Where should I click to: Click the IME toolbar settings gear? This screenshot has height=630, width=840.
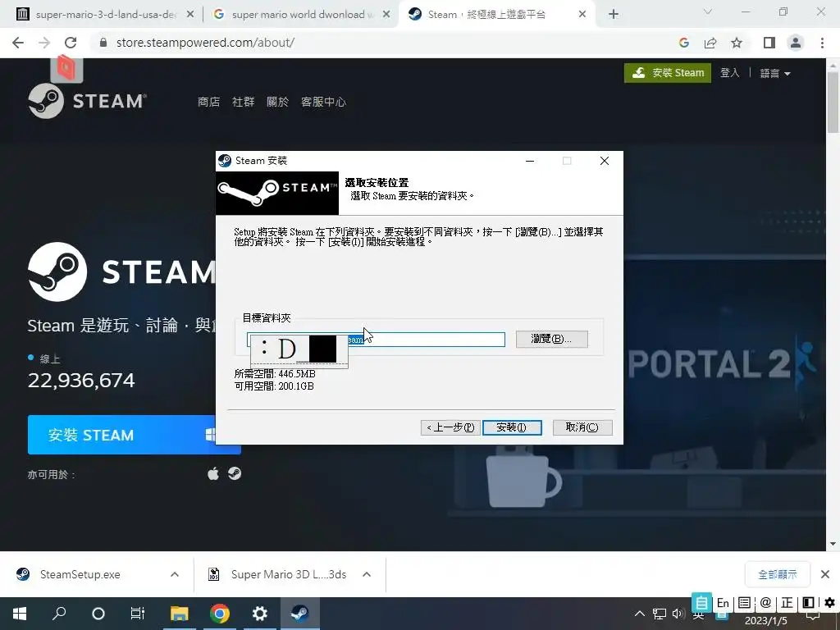tap(830, 603)
